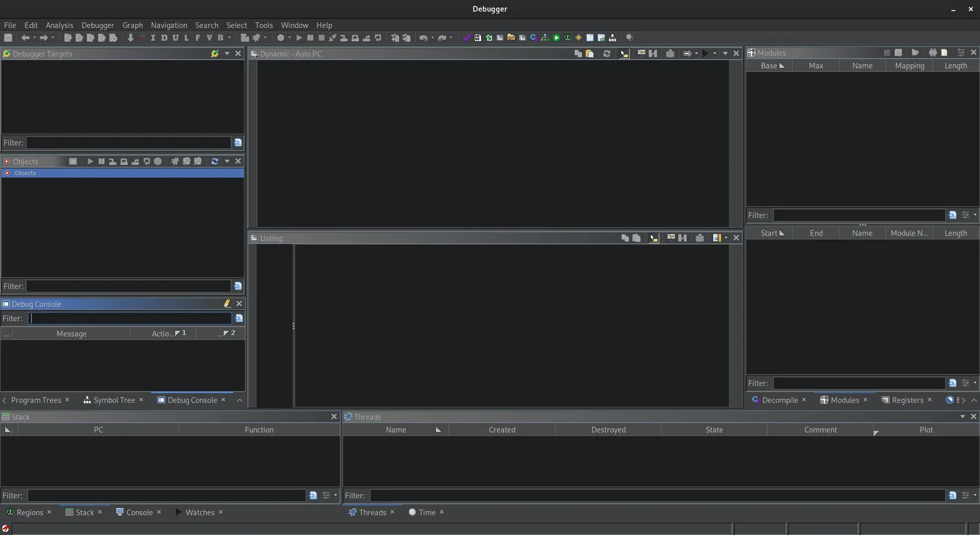The image size is (980, 535).
Task: Click the Record circle icon in Objects toolbar
Action: pyautogui.click(x=158, y=161)
